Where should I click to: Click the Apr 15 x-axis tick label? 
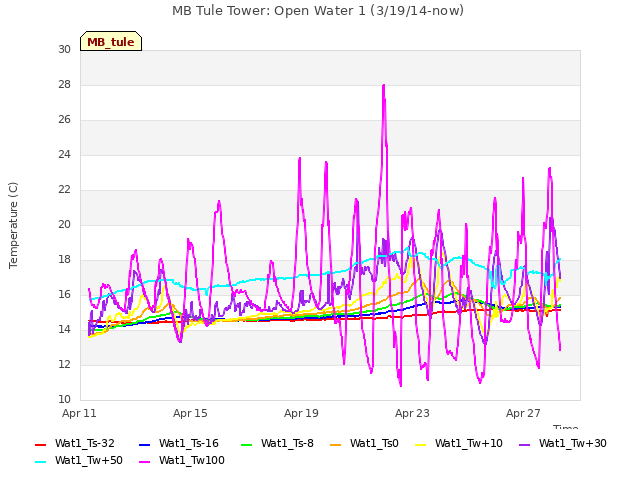click(x=190, y=413)
